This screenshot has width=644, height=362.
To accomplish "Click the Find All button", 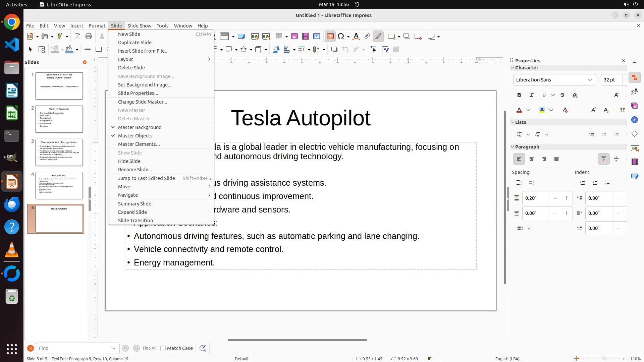I will click(150, 348).
